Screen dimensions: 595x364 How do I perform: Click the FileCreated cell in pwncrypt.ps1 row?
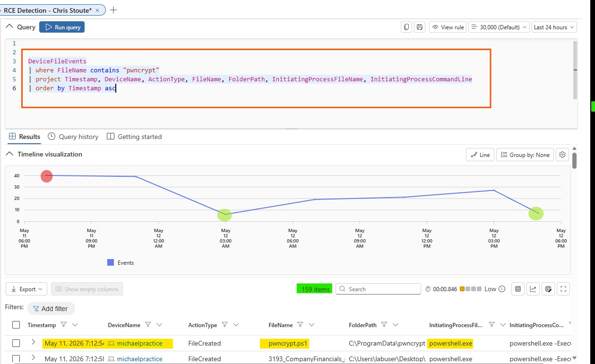click(x=204, y=343)
